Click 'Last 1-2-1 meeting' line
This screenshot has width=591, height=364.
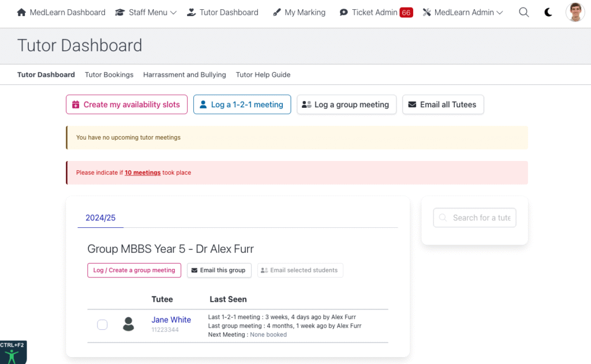[282, 317]
